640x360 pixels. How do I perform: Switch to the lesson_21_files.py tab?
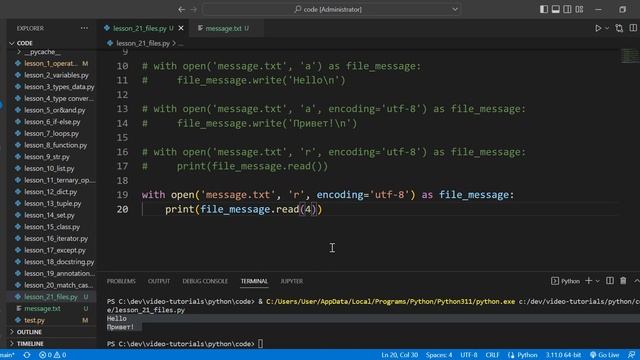click(139, 28)
